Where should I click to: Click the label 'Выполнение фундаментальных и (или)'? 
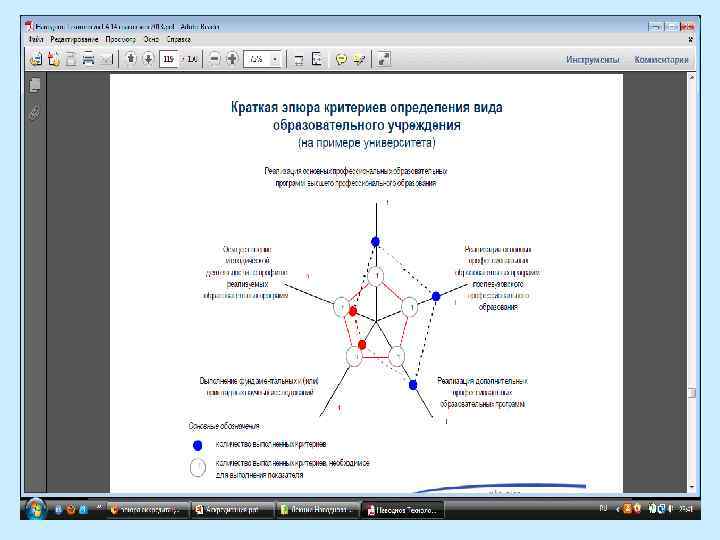259,381
